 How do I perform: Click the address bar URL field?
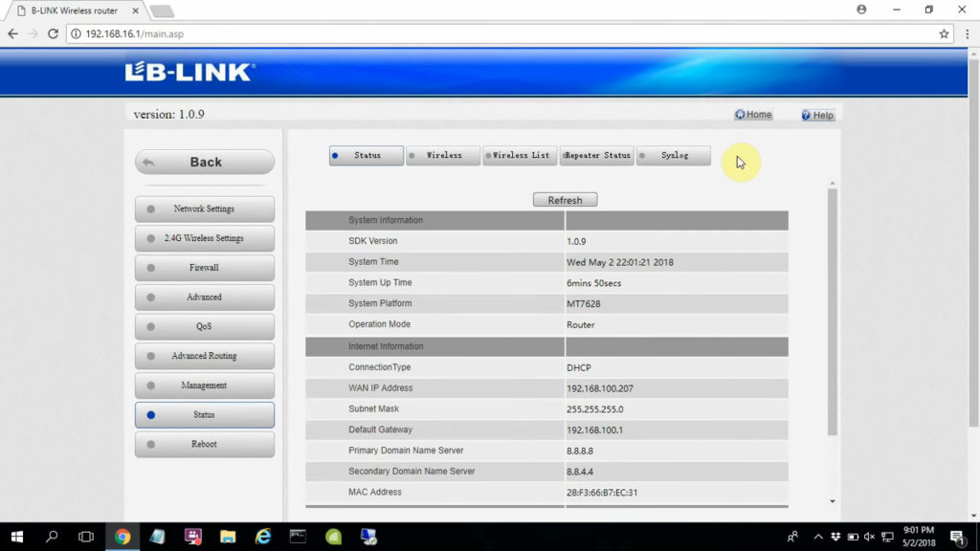click(479, 33)
